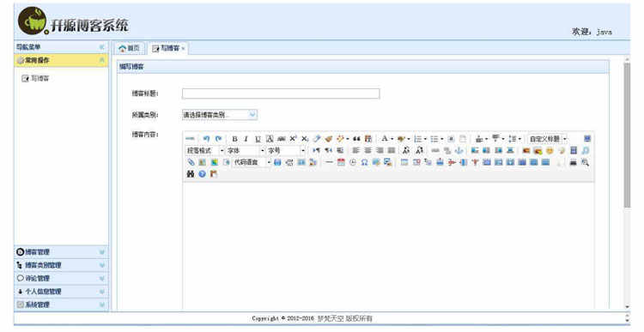
Task: Open the 请选择博客类别 category combo box
Action: point(219,115)
